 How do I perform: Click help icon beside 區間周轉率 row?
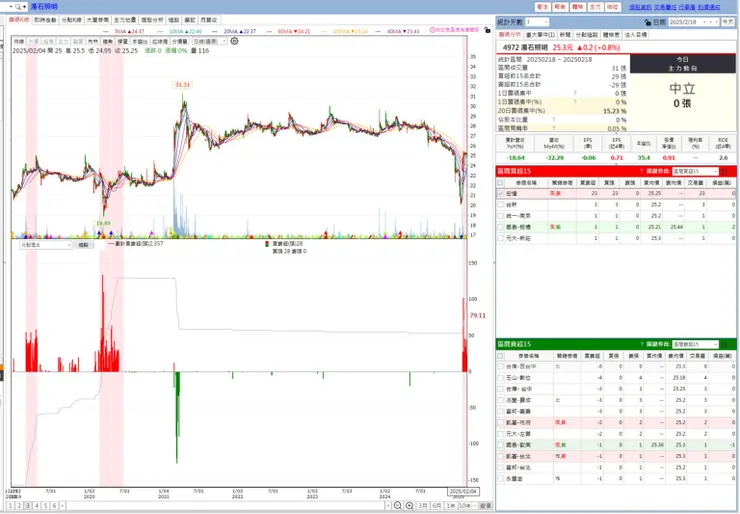pos(554,128)
